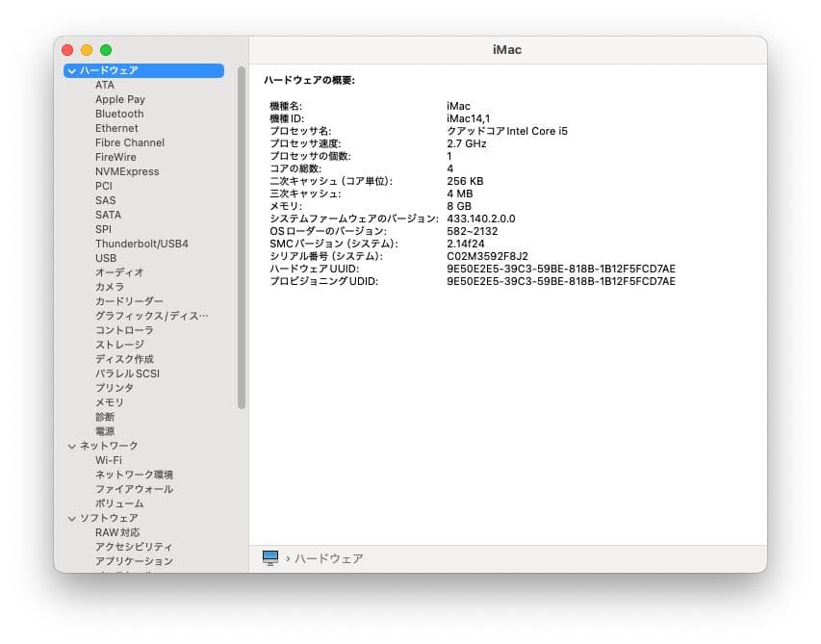Viewport: 821px width, 644px height.
Task: Select SPI in the sidebar
Action: coord(103,229)
